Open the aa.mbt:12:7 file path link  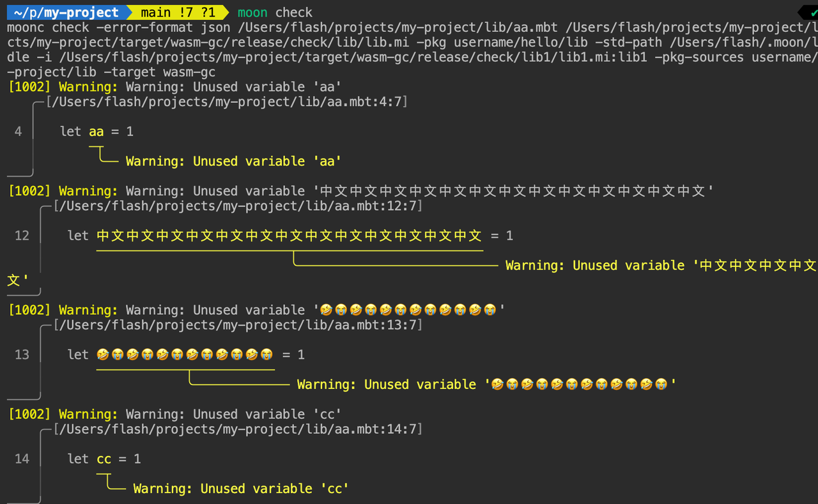[237, 206]
